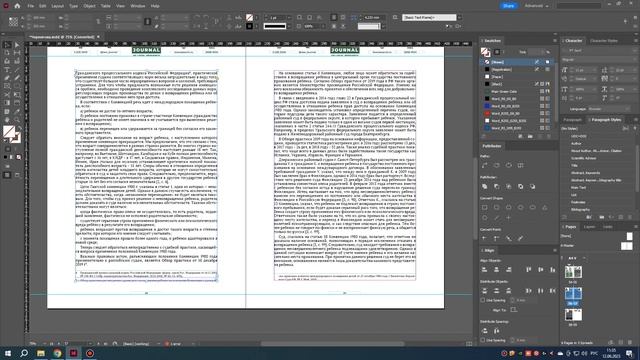Align left edges in Align panel
Viewport: 640px width, 360px height.
(x=484, y=270)
